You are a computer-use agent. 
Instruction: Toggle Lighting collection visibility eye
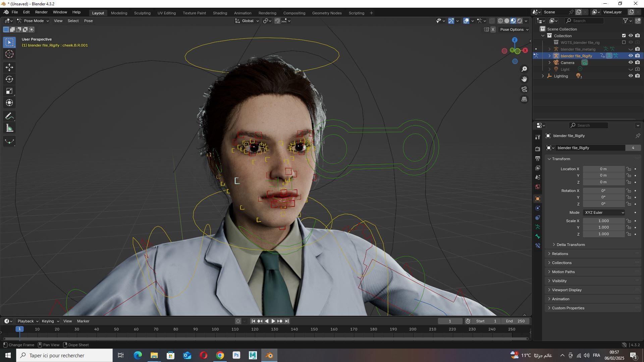point(631,76)
